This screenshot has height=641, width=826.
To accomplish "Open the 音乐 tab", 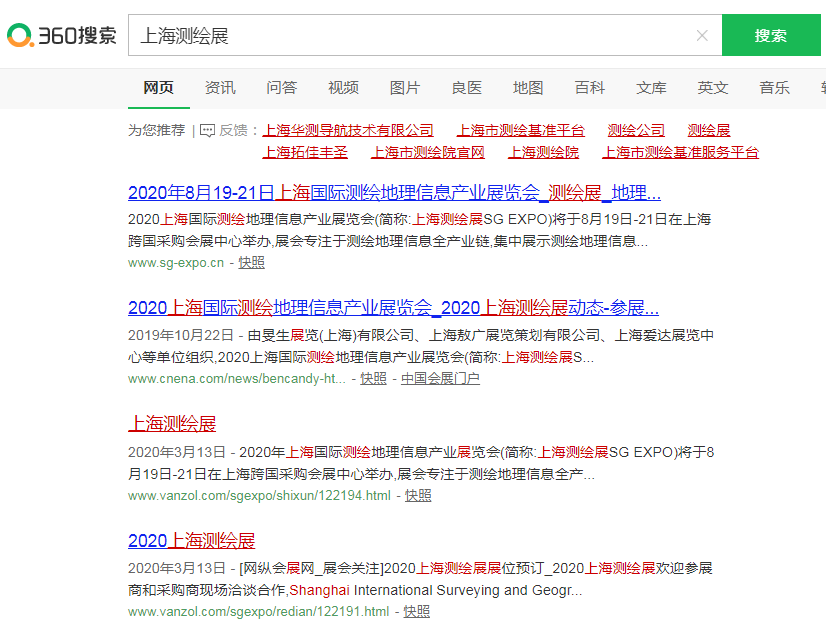I will coord(775,87).
